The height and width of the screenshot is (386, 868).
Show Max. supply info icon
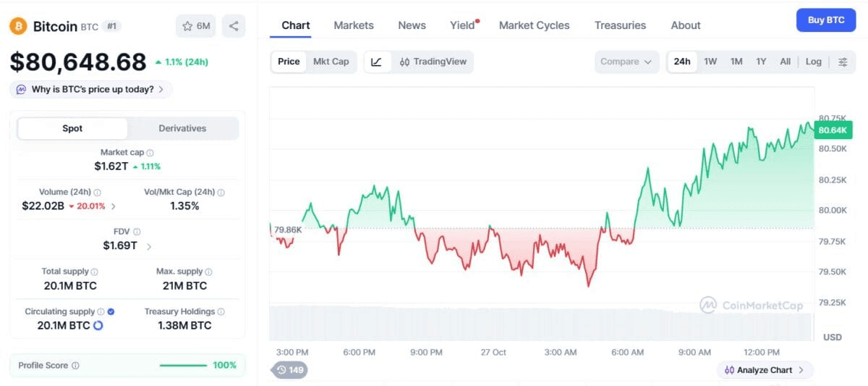coord(209,272)
